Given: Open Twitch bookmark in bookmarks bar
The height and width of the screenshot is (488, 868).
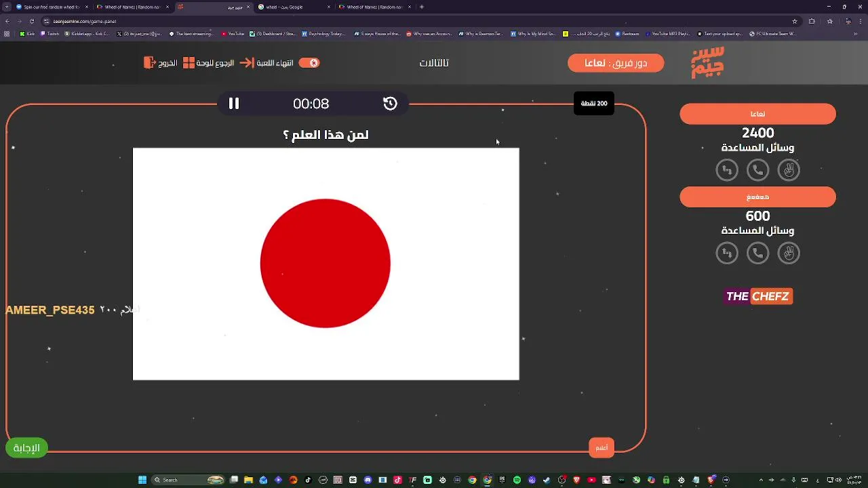Looking at the screenshot, I should coord(50,33).
